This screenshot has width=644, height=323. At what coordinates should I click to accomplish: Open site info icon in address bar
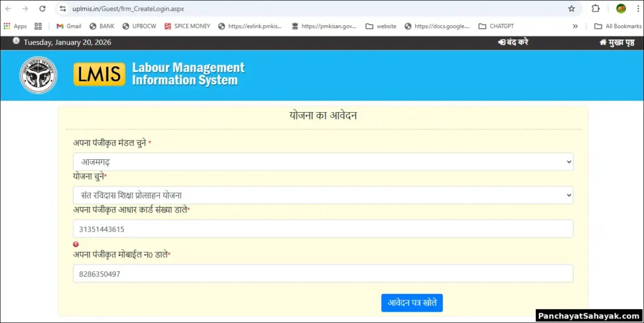click(x=63, y=9)
